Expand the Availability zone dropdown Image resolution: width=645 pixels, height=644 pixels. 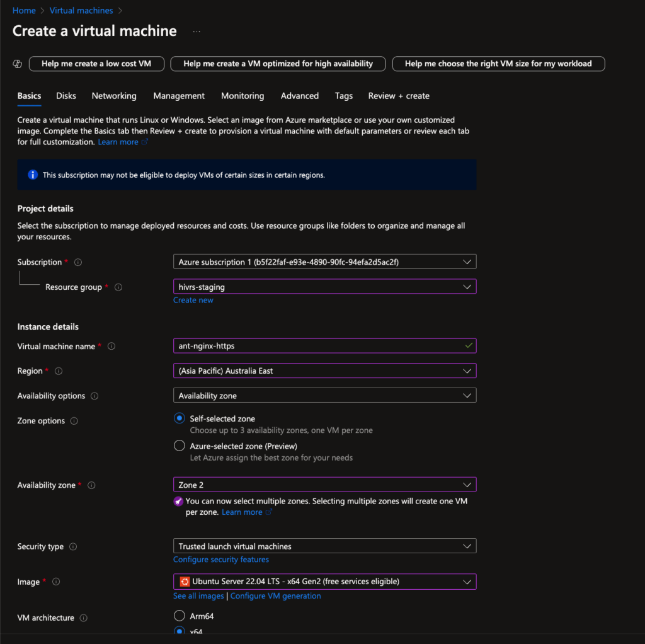tap(324, 485)
